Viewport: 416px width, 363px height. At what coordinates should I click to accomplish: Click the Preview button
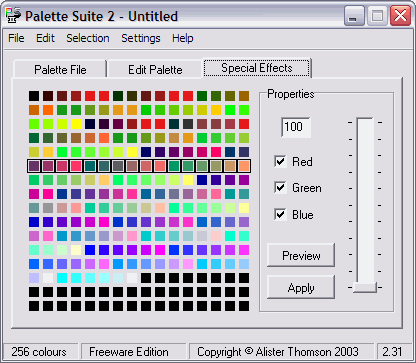click(301, 255)
